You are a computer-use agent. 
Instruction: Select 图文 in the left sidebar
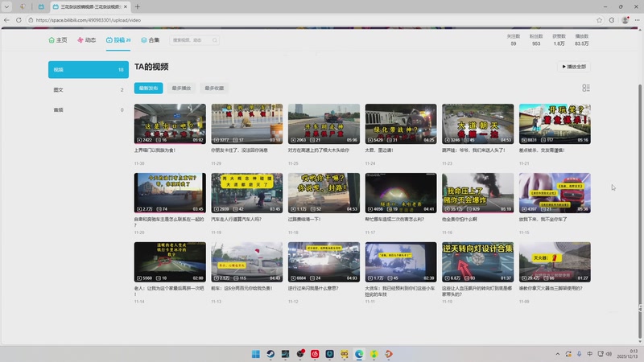tap(59, 90)
